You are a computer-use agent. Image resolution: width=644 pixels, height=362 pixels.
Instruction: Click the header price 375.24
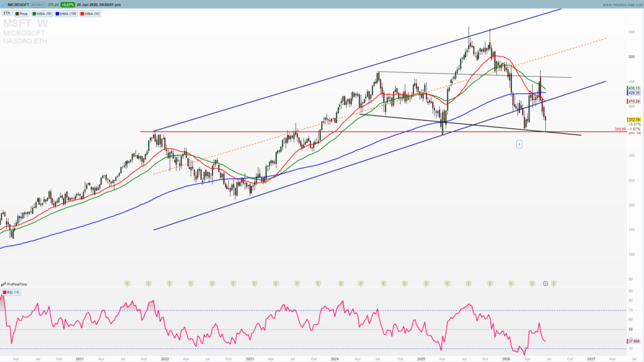tap(53, 4)
